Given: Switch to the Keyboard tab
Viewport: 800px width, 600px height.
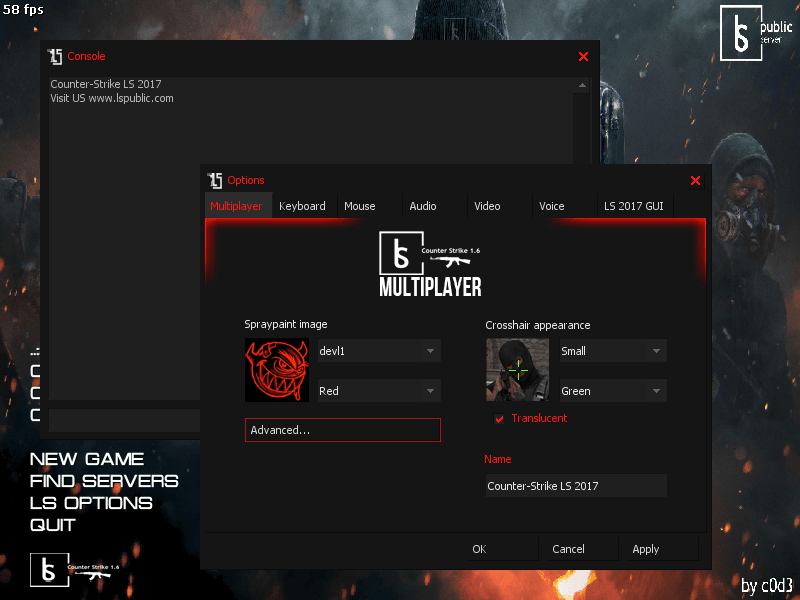Looking at the screenshot, I should click(302, 206).
